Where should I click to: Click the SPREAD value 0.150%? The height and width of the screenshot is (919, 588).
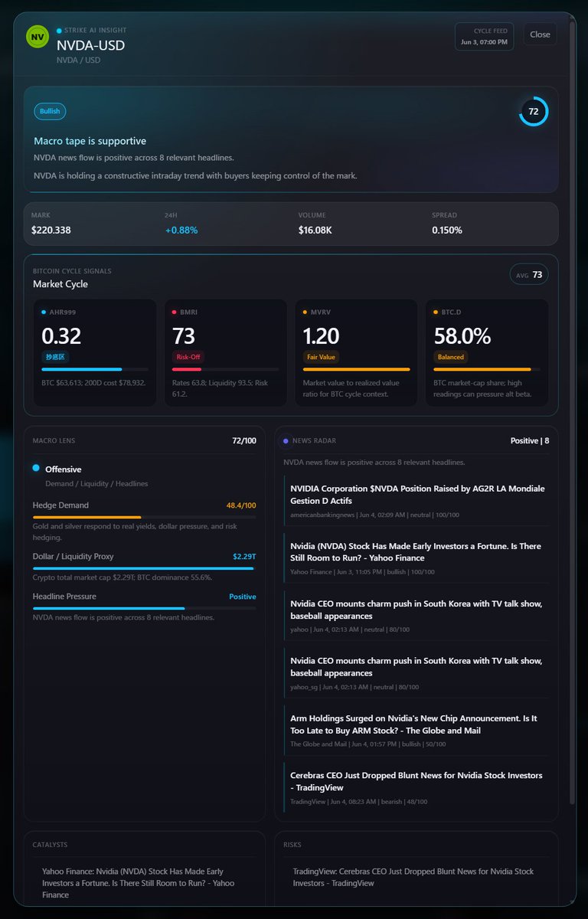point(447,230)
